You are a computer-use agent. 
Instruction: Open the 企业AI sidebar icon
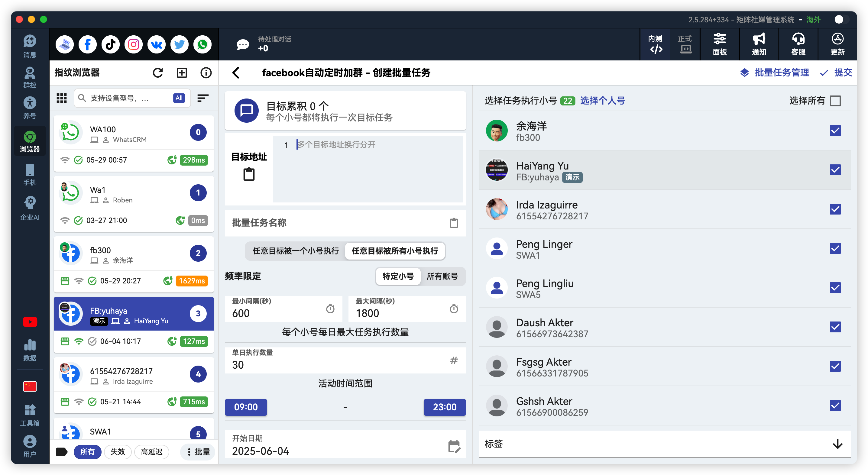(x=30, y=208)
